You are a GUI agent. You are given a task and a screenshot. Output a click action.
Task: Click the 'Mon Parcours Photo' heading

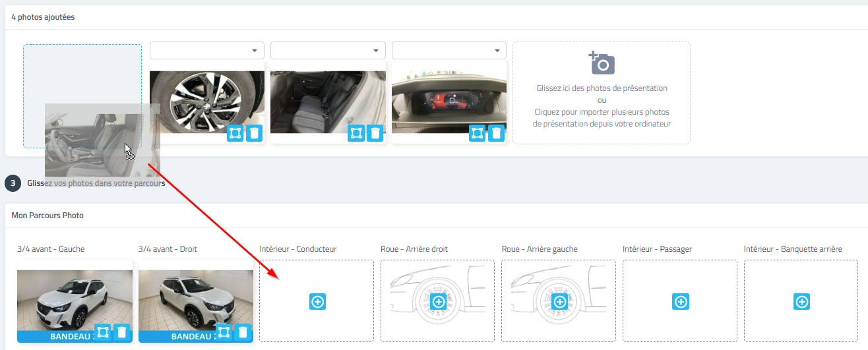47,216
